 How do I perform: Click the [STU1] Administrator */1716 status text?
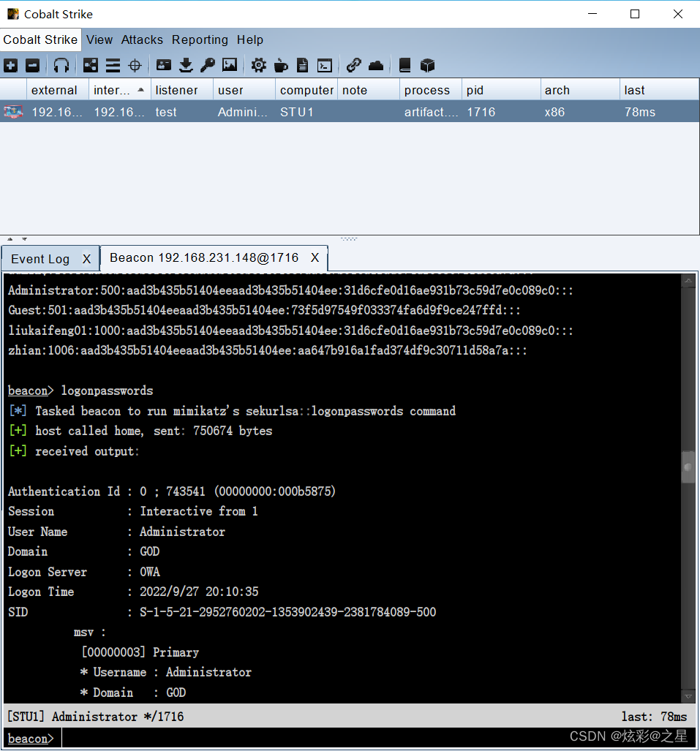[95, 717]
